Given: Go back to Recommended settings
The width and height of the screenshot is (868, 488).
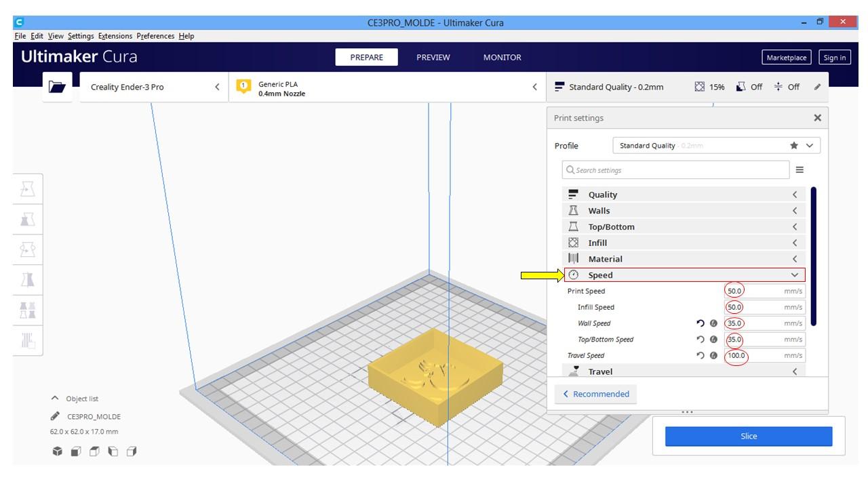Looking at the screenshot, I should 596,394.
